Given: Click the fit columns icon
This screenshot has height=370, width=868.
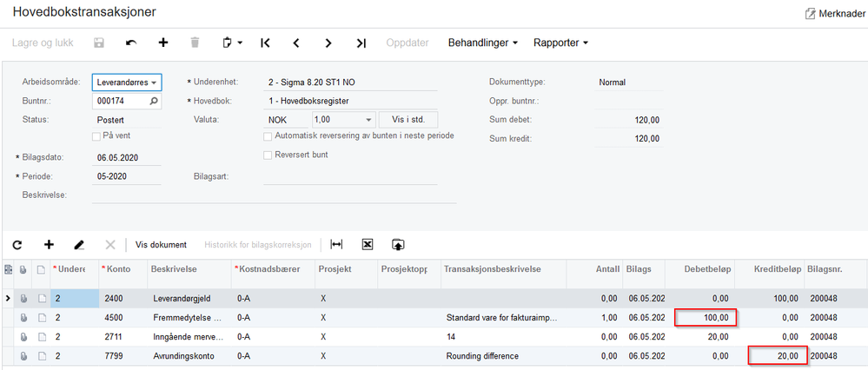Looking at the screenshot, I should pyautogui.click(x=336, y=245).
